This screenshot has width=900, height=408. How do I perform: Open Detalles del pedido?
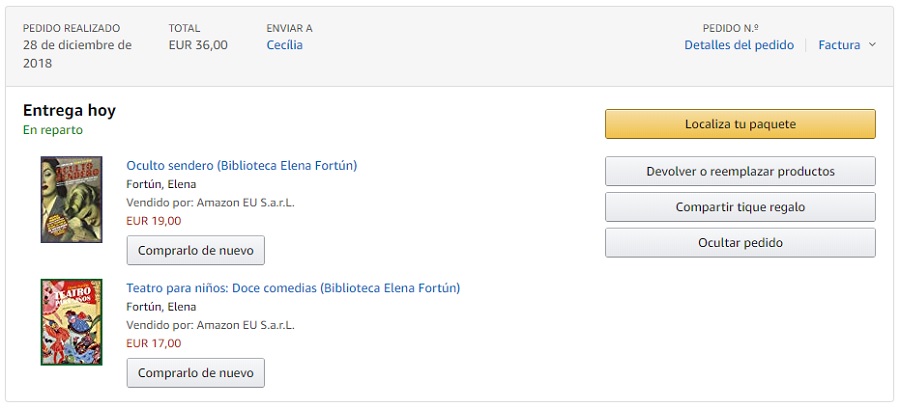[x=739, y=45]
